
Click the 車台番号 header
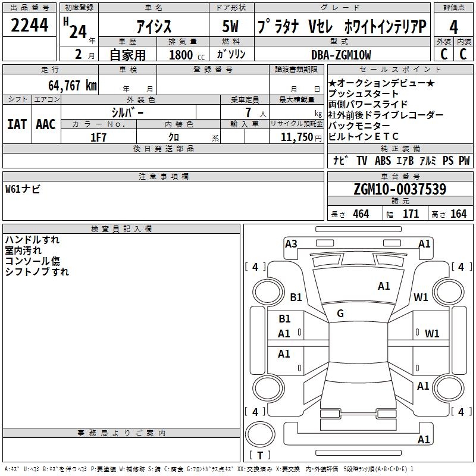point(400,176)
